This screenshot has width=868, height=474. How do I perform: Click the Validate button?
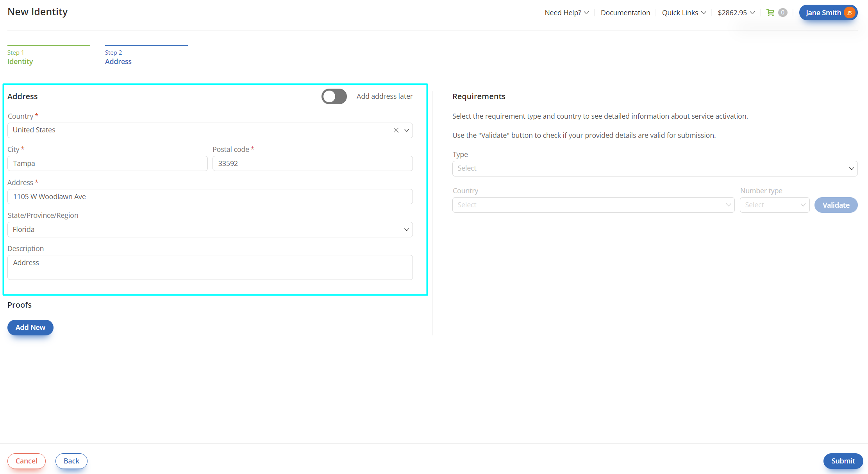point(836,205)
